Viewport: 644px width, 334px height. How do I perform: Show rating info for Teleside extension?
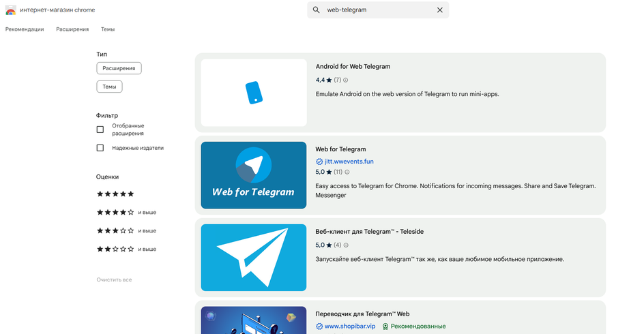click(346, 245)
